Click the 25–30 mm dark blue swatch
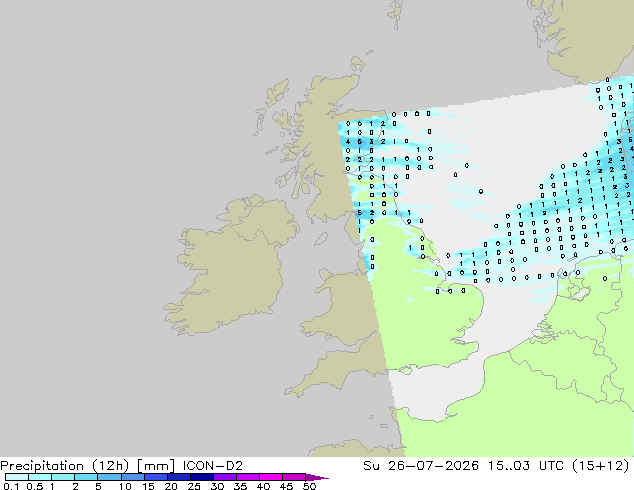The image size is (634, 490). [202, 477]
